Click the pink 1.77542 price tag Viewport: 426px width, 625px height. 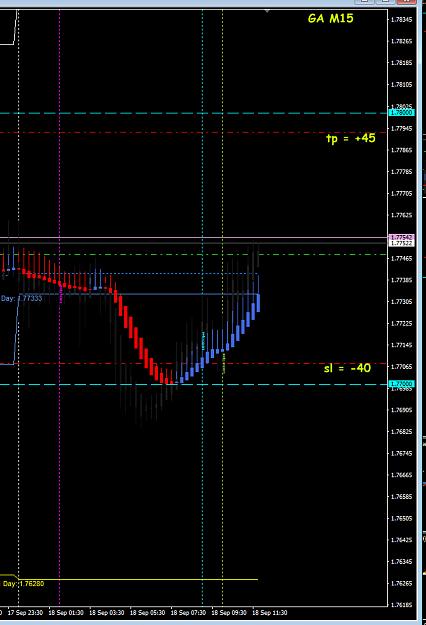point(402,238)
